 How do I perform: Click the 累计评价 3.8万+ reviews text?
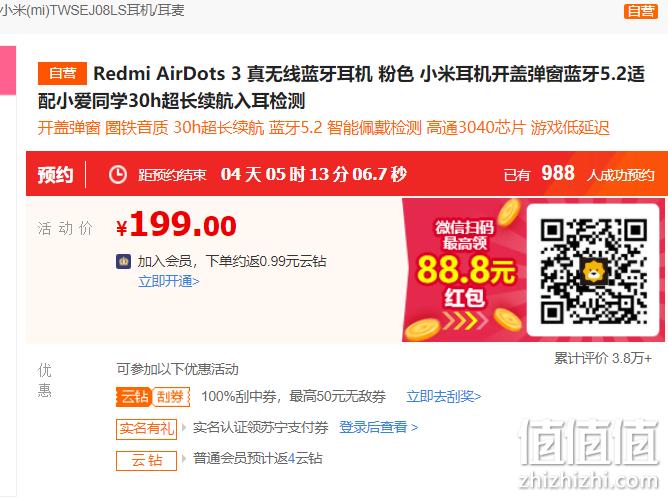pyautogui.click(x=602, y=358)
